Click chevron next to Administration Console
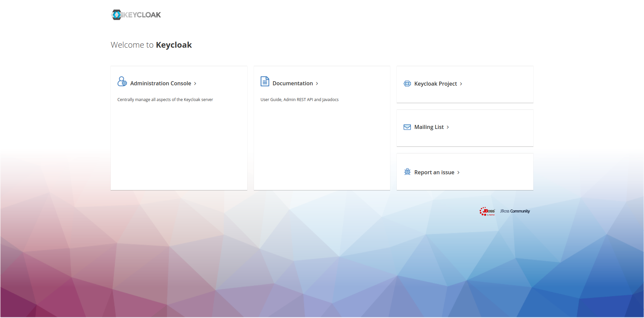This screenshot has height=318, width=644. pyautogui.click(x=195, y=84)
